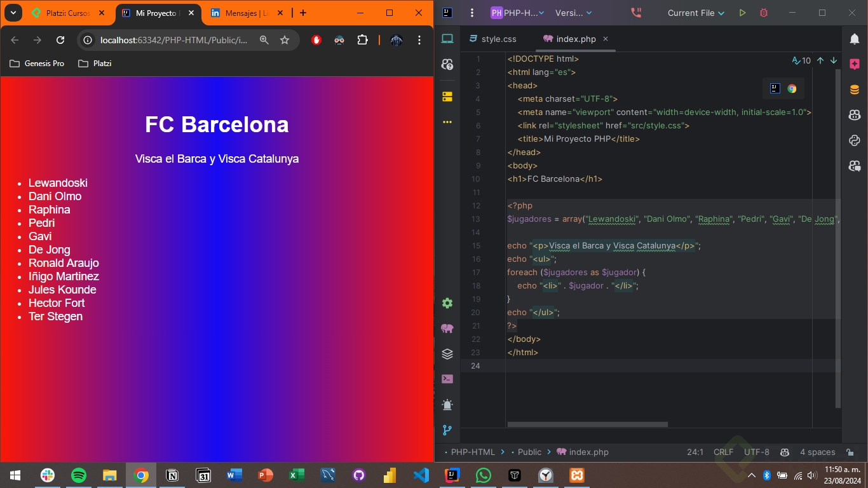Close the Platzi: Cursos Chrome tab
This screenshot has height=488, width=868.
coord(102,13)
